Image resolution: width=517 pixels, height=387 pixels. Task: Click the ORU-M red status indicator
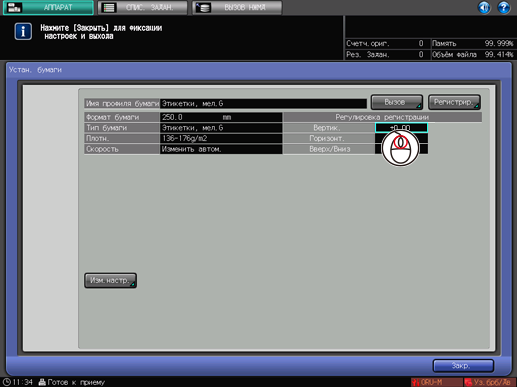(436, 382)
